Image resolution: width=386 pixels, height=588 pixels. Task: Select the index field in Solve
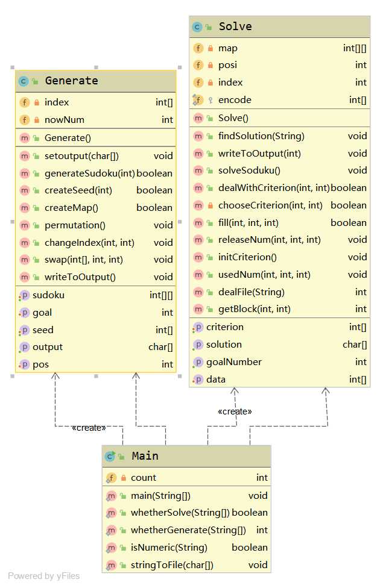tap(280, 83)
